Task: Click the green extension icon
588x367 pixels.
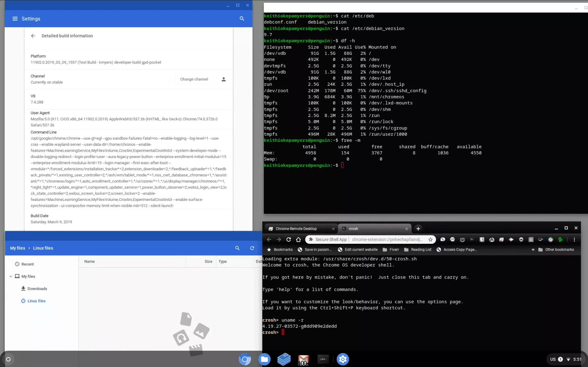Action: tap(560, 240)
